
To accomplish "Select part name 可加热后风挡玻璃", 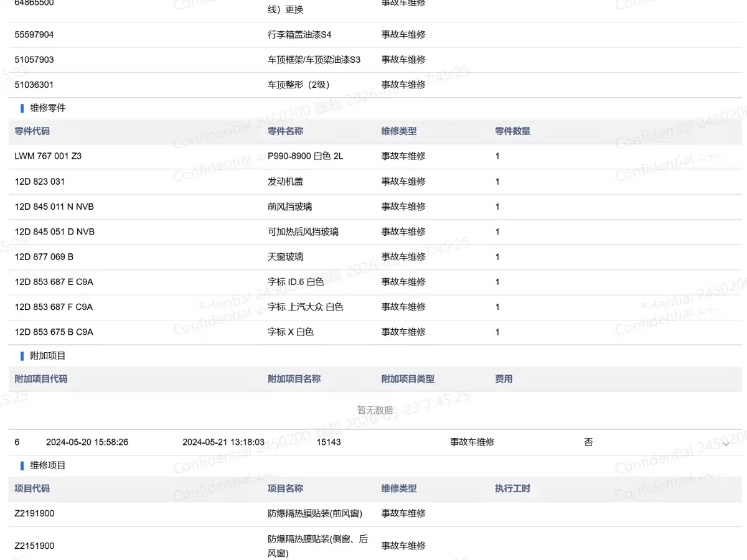I will coord(303,231).
